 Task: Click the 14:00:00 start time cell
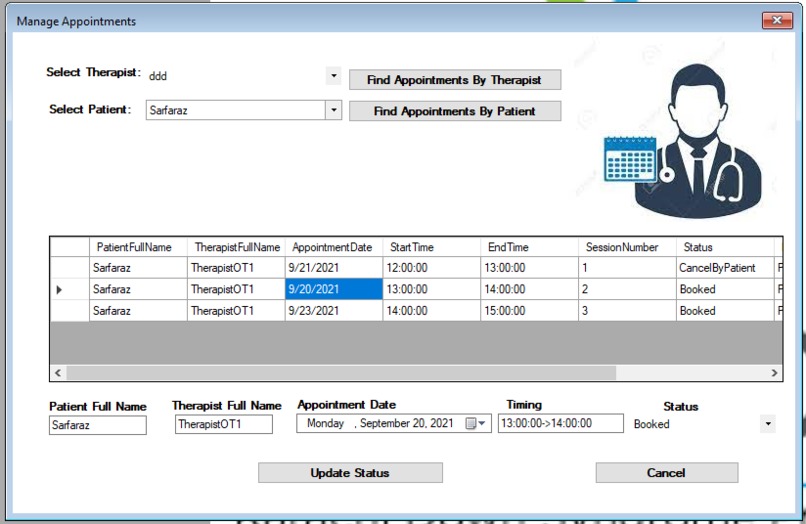click(x=432, y=311)
